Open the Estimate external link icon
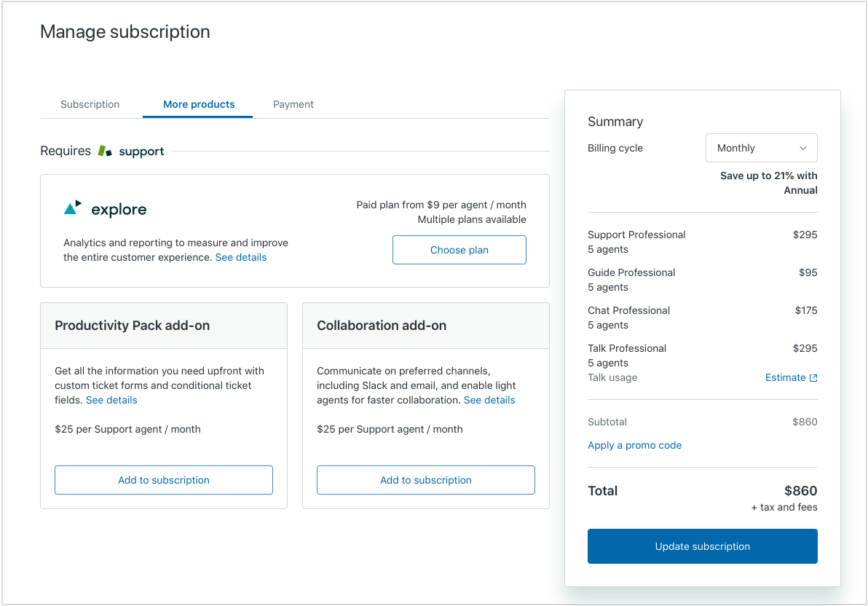Screen dimensions: 868x606 [x=813, y=377]
